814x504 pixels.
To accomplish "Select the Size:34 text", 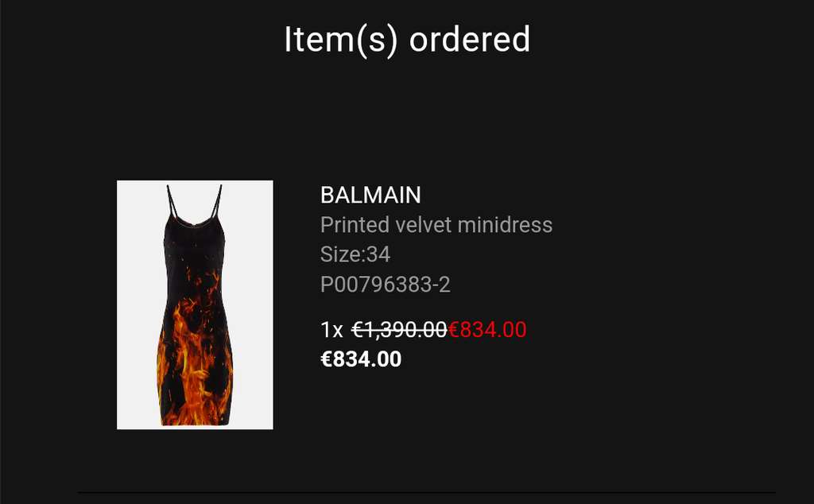I will (355, 254).
